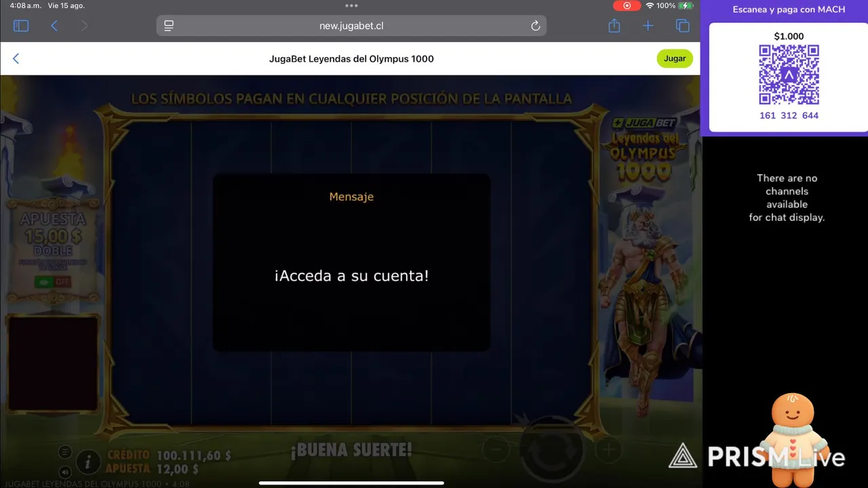Mute the game with the speaker icon

point(64,472)
